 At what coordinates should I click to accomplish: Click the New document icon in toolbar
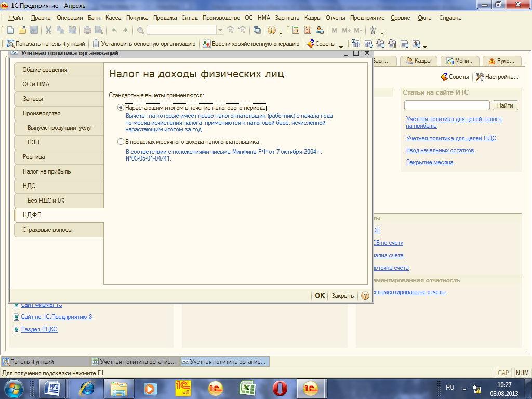pyautogui.click(x=10, y=30)
